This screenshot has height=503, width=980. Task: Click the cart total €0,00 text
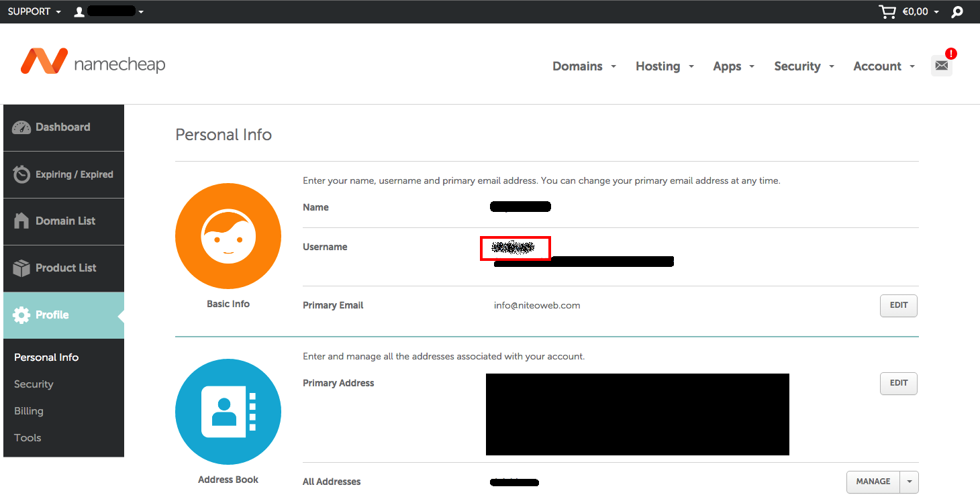[915, 11]
